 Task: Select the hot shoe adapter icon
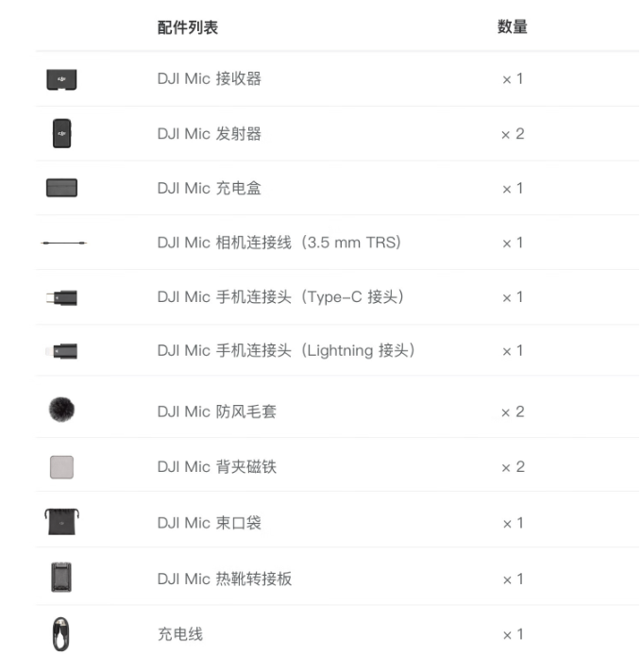[x=61, y=578]
